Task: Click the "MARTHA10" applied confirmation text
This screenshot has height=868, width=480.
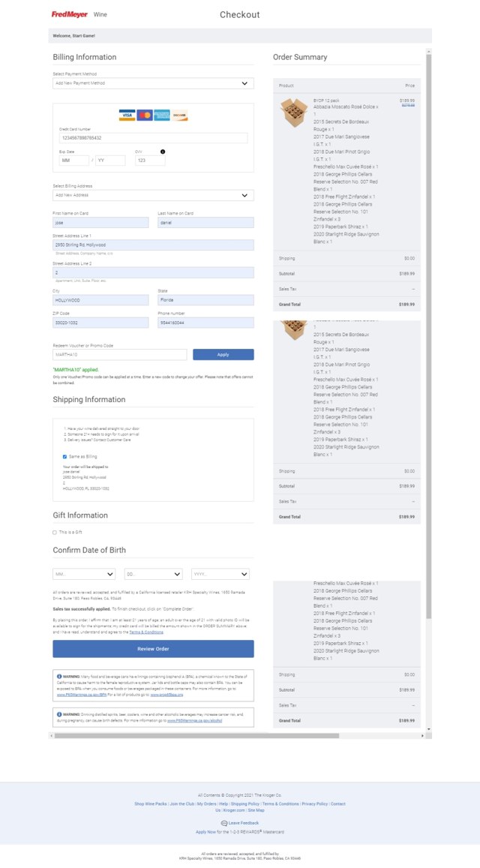Action: (x=76, y=368)
